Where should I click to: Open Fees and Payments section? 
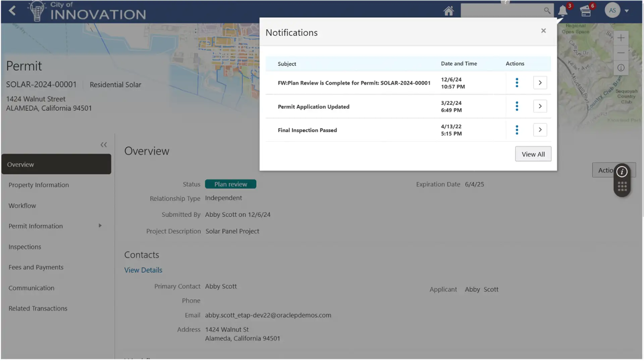click(x=36, y=267)
